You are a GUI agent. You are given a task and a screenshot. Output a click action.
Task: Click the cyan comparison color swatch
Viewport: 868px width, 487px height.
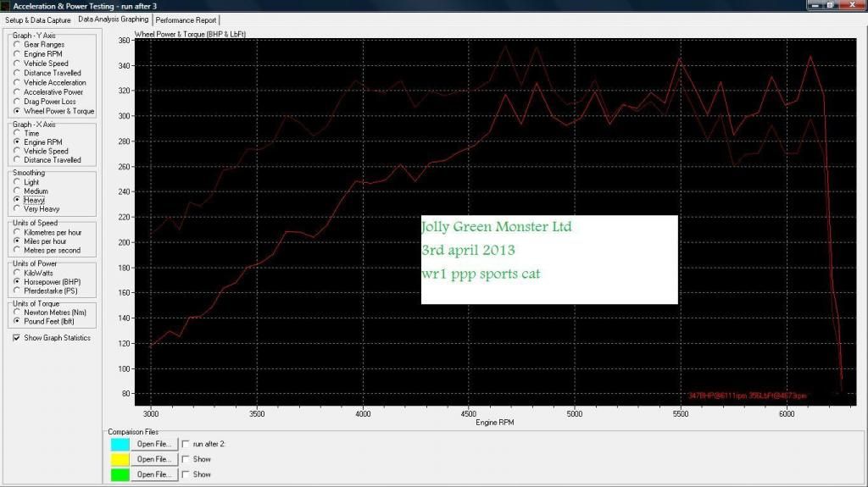tap(120, 444)
